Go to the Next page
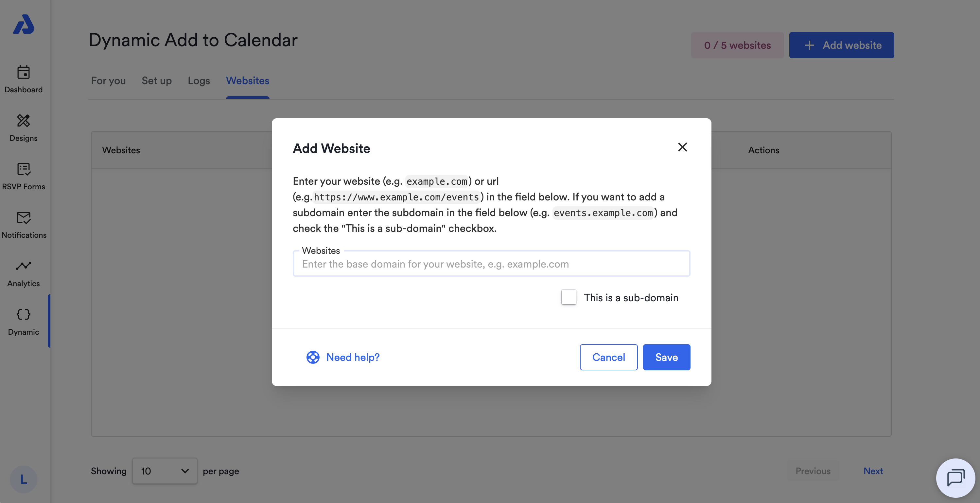Image resolution: width=980 pixels, height=503 pixels. click(873, 471)
